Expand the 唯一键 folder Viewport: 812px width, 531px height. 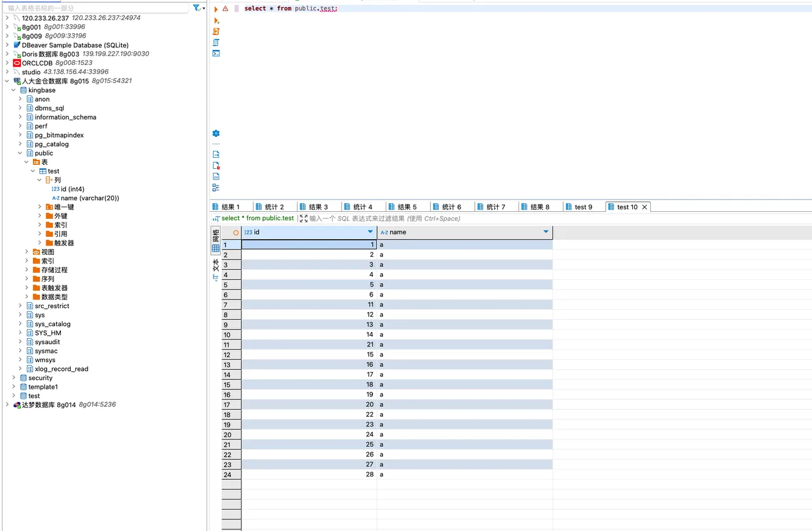pyautogui.click(x=39, y=207)
